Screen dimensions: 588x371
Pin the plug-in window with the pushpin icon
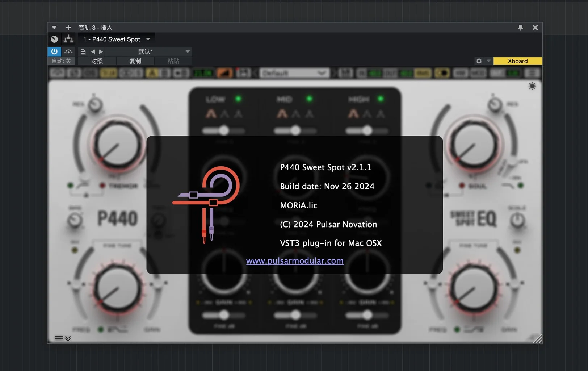coord(520,28)
